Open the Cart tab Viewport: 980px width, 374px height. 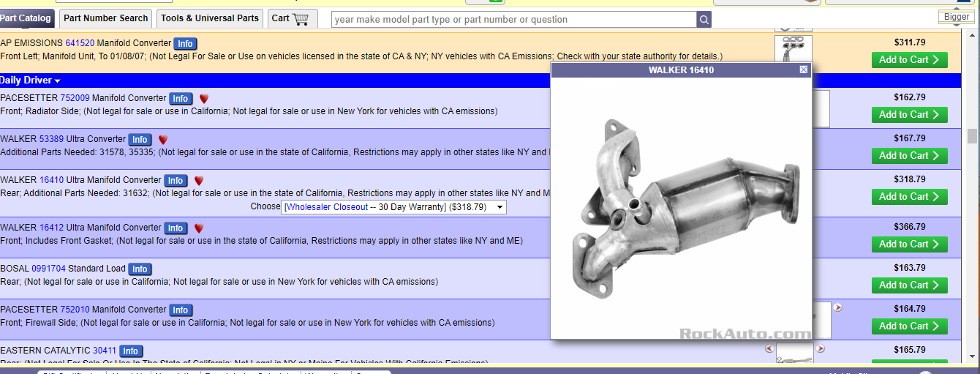(x=291, y=18)
